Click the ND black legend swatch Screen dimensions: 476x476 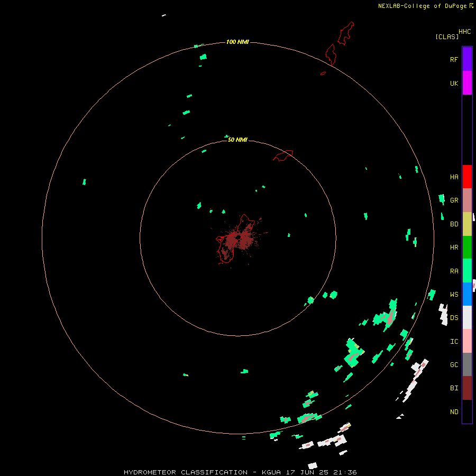point(467,411)
